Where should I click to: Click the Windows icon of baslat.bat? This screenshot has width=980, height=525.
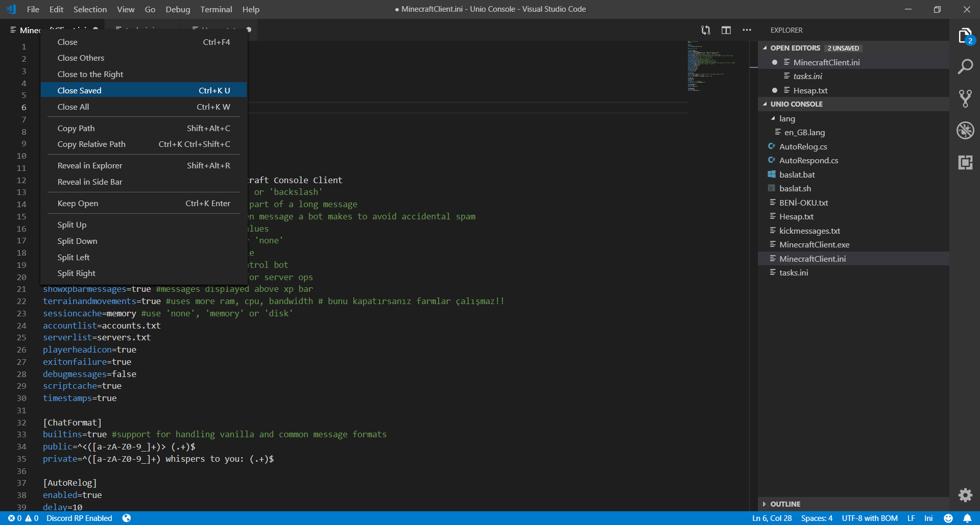772,174
